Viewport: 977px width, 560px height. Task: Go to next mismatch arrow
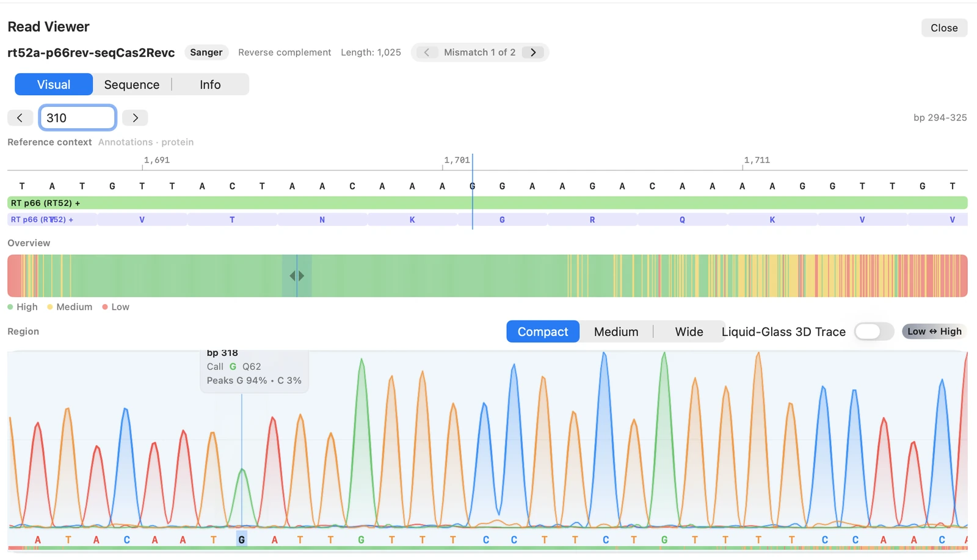click(533, 53)
